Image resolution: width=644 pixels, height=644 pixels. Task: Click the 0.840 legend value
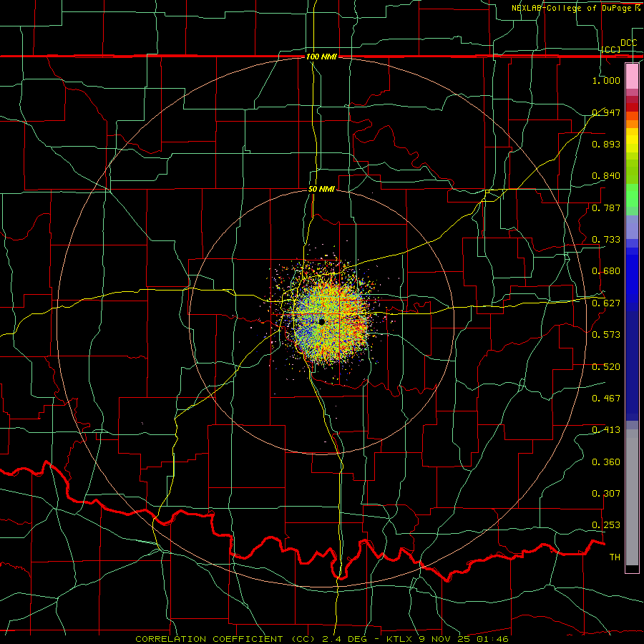click(606, 176)
